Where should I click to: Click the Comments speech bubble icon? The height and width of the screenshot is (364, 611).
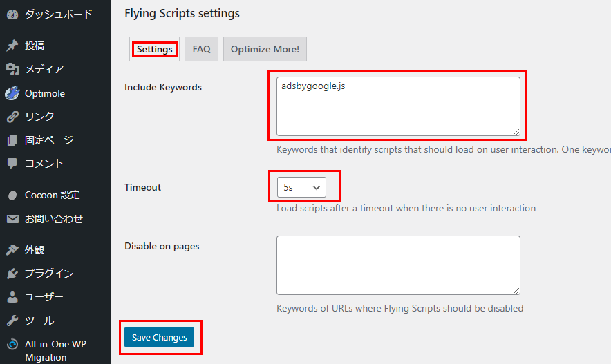coord(12,164)
